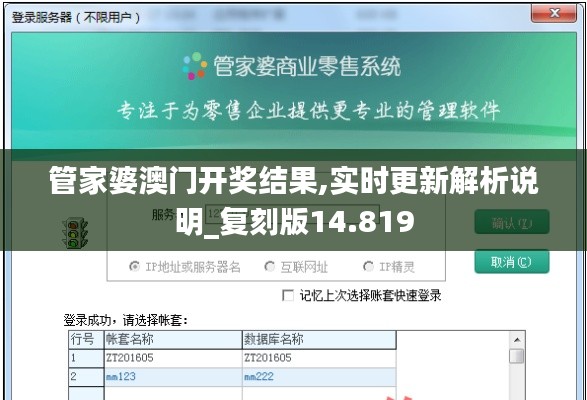587x400 pixels.
Task: Close the 登录服务器 dialog window
Action: click(554, 14)
